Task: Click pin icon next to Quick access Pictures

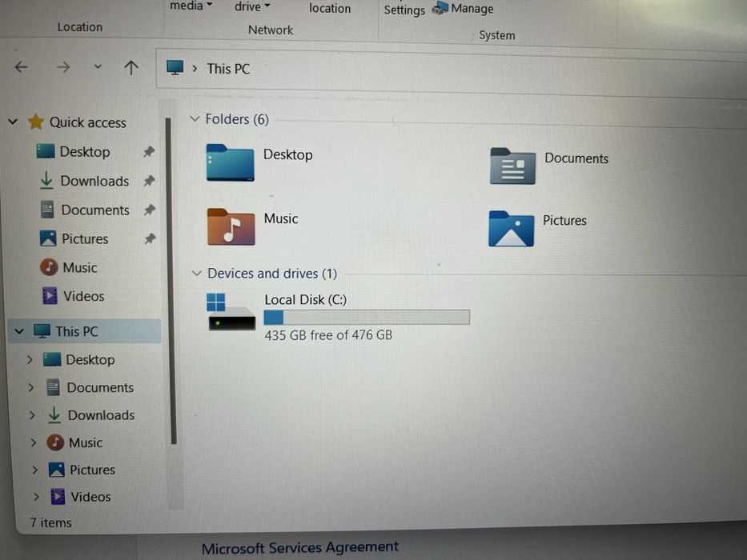Action: click(150, 238)
